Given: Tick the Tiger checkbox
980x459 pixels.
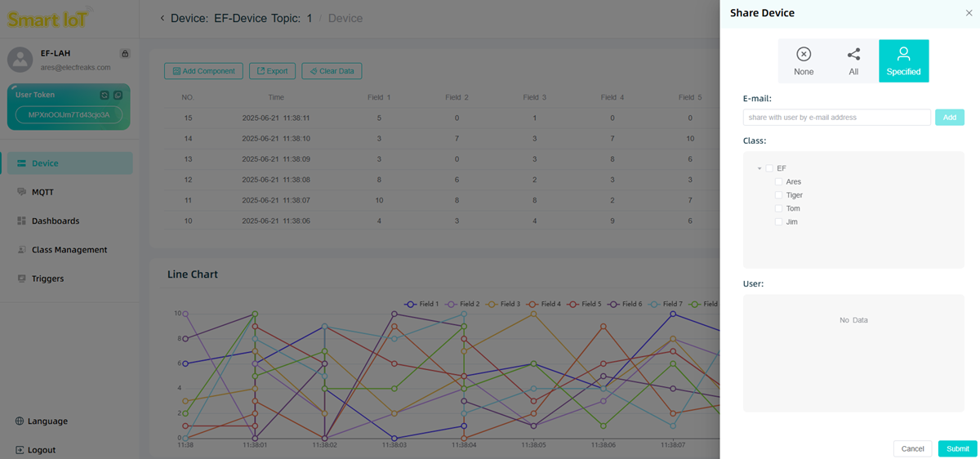Looking at the screenshot, I should coord(779,195).
